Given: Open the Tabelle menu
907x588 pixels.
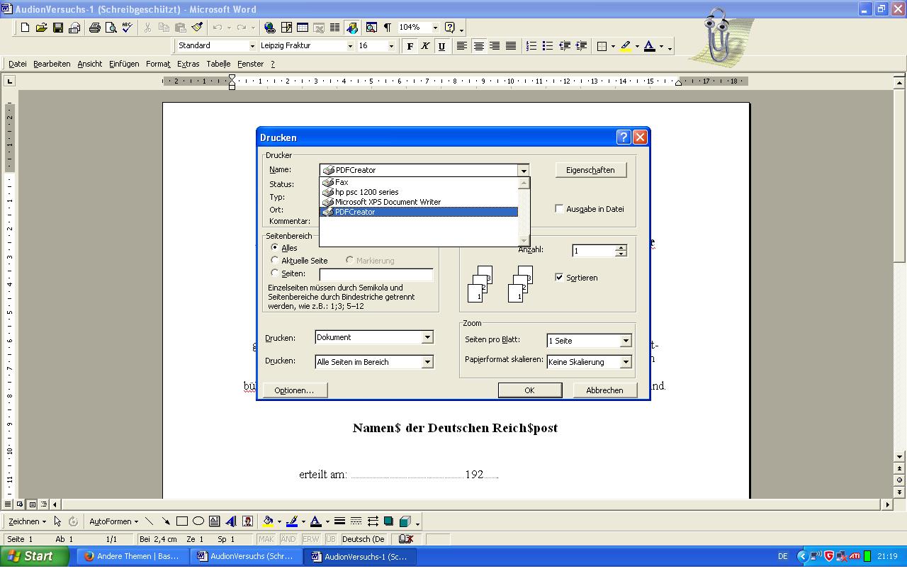Looking at the screenshot, I should (x=218, y=64).
